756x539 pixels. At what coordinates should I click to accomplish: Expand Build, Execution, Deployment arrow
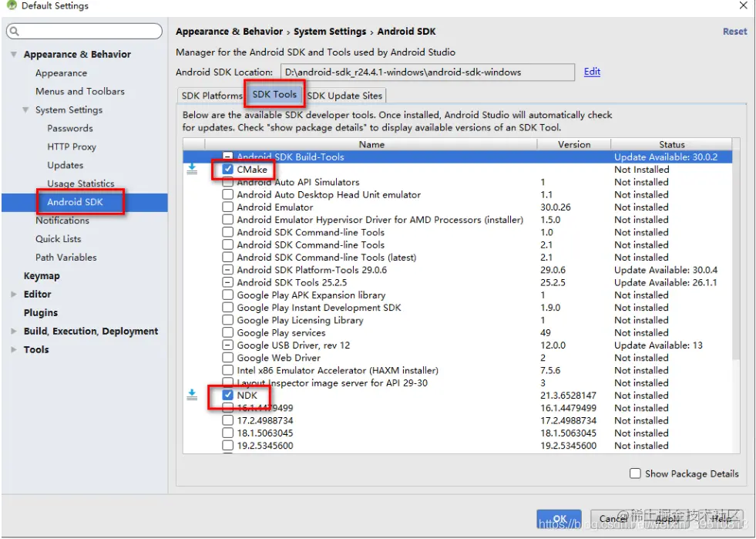tap(14, 331)
